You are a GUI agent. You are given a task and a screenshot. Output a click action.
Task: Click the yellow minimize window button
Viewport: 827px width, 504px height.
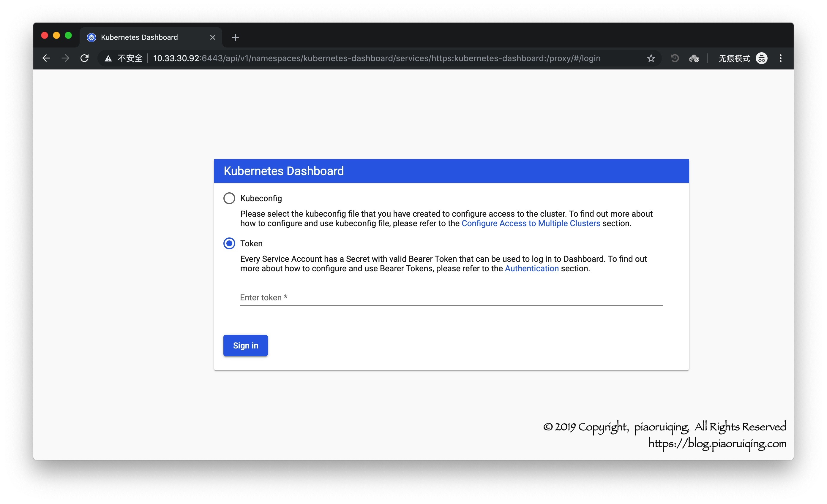tap(56, 35)
